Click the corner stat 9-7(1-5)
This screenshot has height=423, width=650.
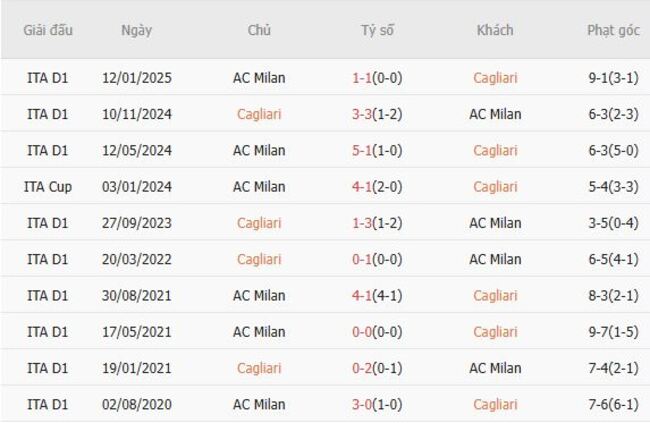coord(613,332)
